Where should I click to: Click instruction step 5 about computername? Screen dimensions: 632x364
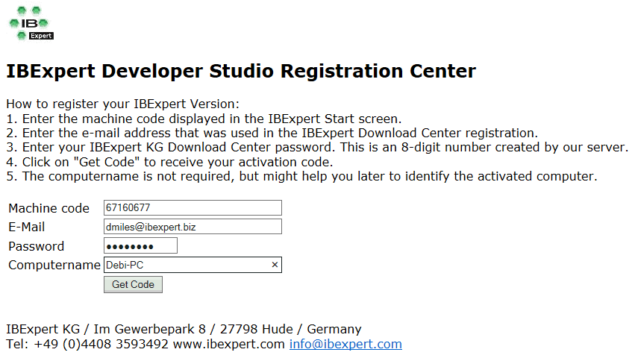coord(301,177)
